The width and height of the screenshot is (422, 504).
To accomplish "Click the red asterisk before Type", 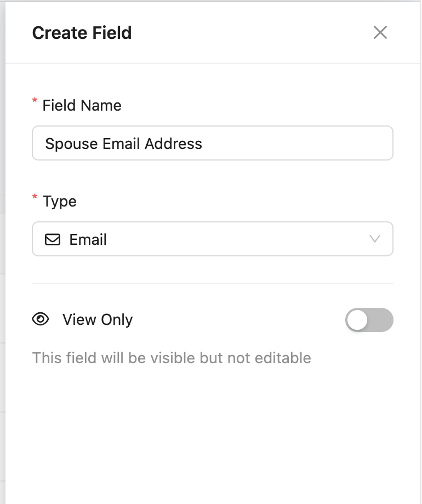I will 35,197.
